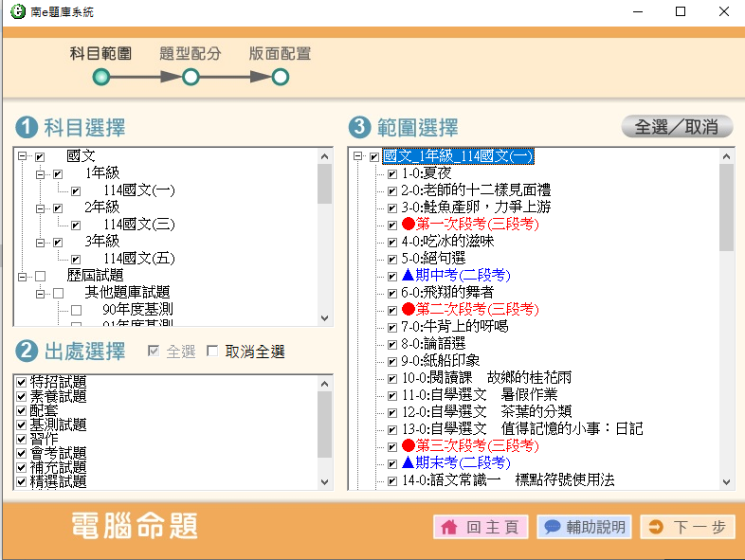
Task: Select 114國文(三) under 2年級
Action: click(x=139, y=225)
